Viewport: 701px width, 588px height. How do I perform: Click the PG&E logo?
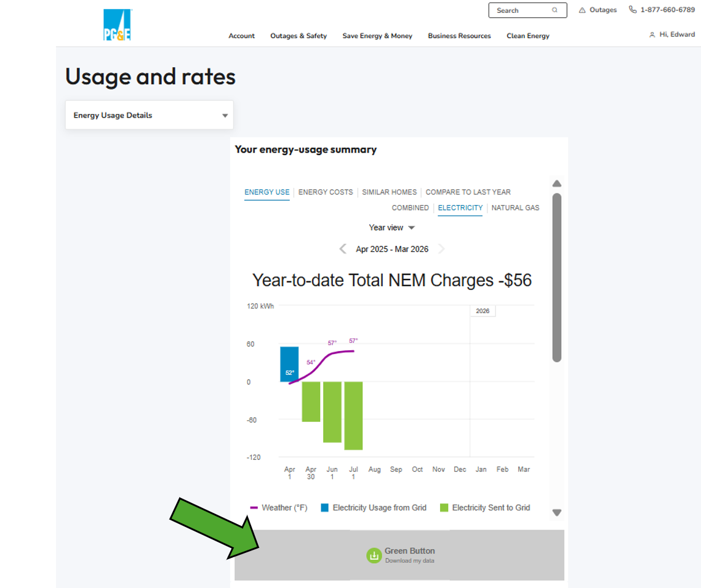pos(117,25)
